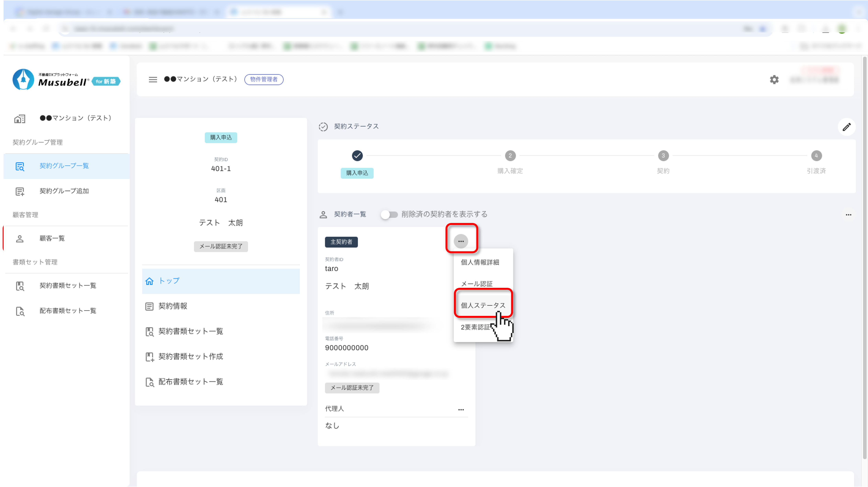Image resolution: width=868 pixels, height=487 pixels.
Task: Click the vertical page scrollbar
Action: point(864,256)
